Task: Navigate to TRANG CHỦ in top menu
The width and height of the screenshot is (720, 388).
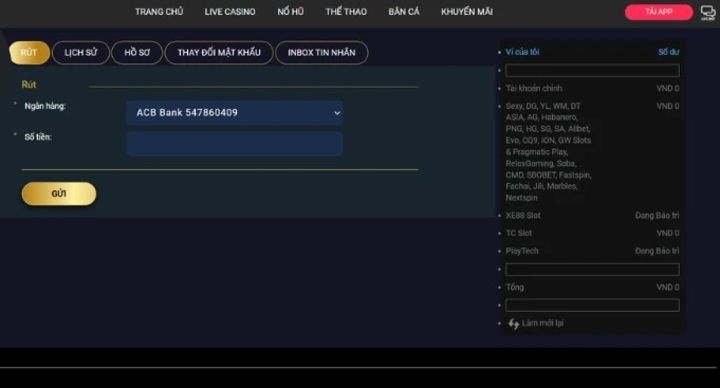Action: click(159, 12)
